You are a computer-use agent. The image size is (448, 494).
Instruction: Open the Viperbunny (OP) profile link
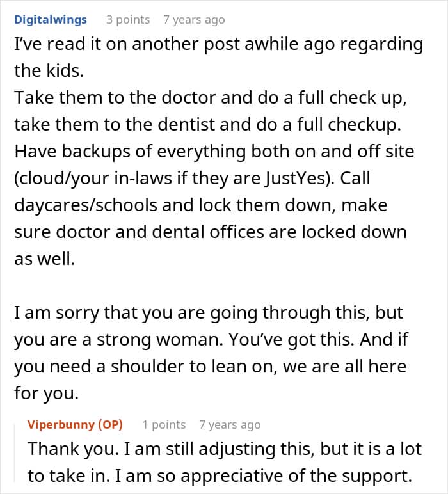75,424
